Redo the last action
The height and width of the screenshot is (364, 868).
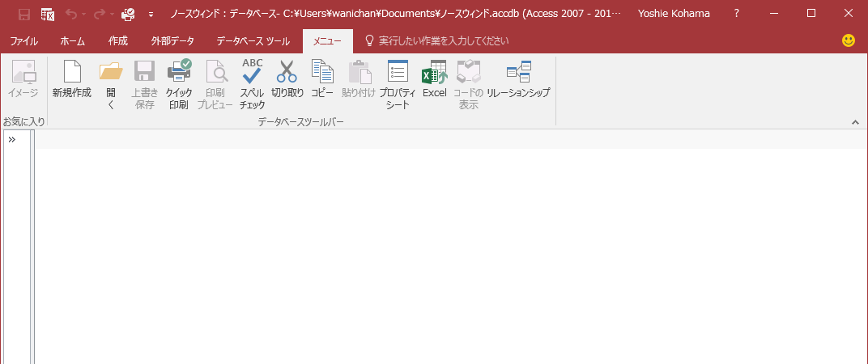[x=100, y=15]
